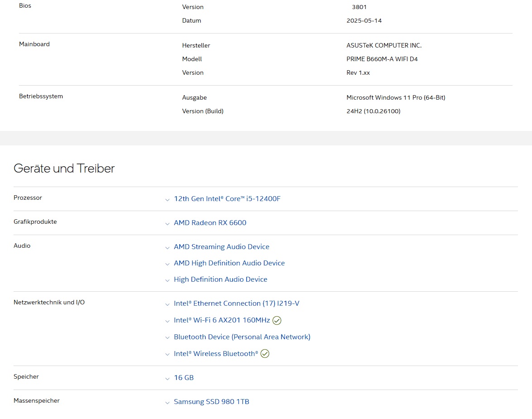
Task: Click the Version (Build) field label
Action: [x=203, y=111]
